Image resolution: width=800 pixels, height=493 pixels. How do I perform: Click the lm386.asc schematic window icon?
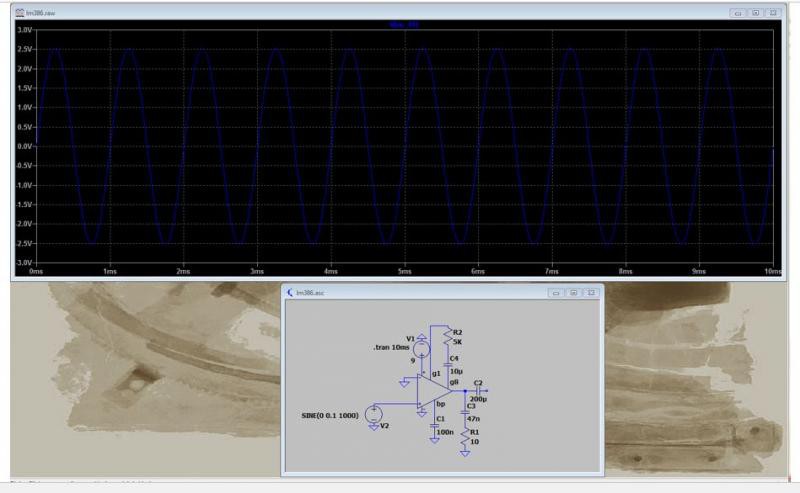tap(291, 292)
